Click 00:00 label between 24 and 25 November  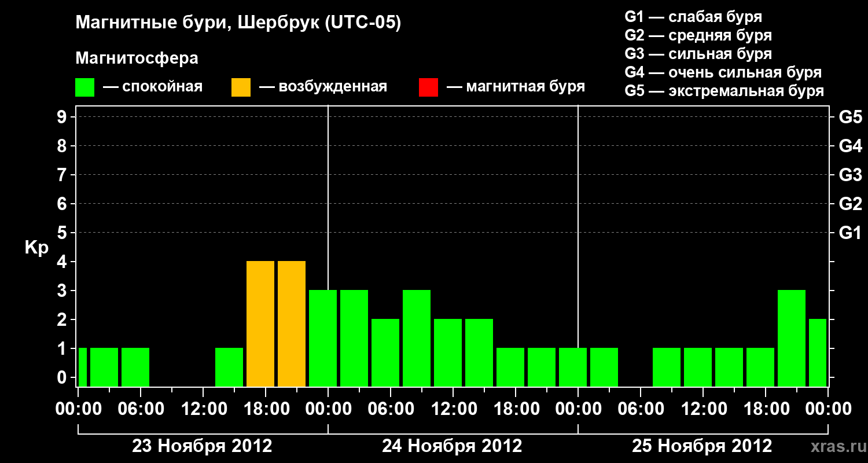click(x=578, y=409)
